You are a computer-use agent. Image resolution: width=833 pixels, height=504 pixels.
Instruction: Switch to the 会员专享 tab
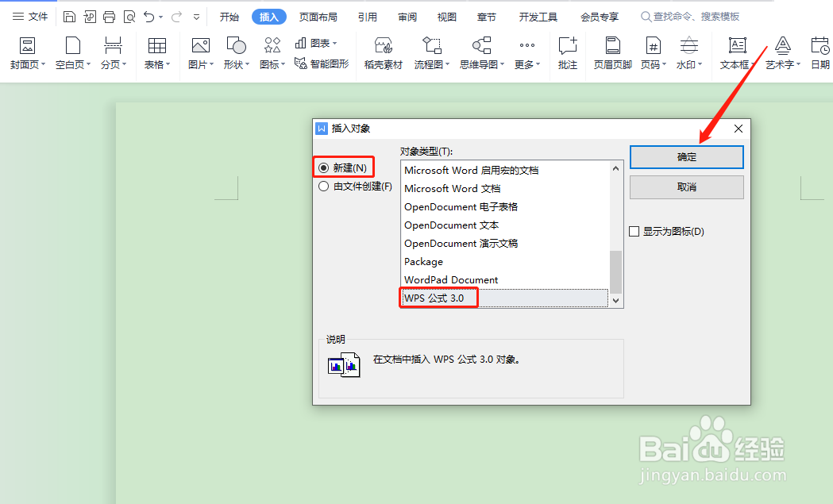[x=600, y=17]
